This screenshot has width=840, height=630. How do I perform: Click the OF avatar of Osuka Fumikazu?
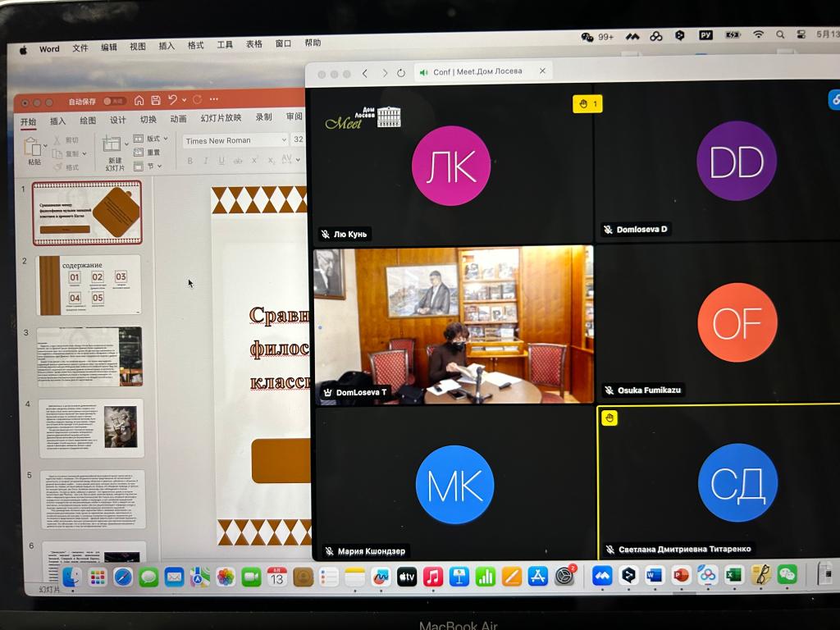737,322
